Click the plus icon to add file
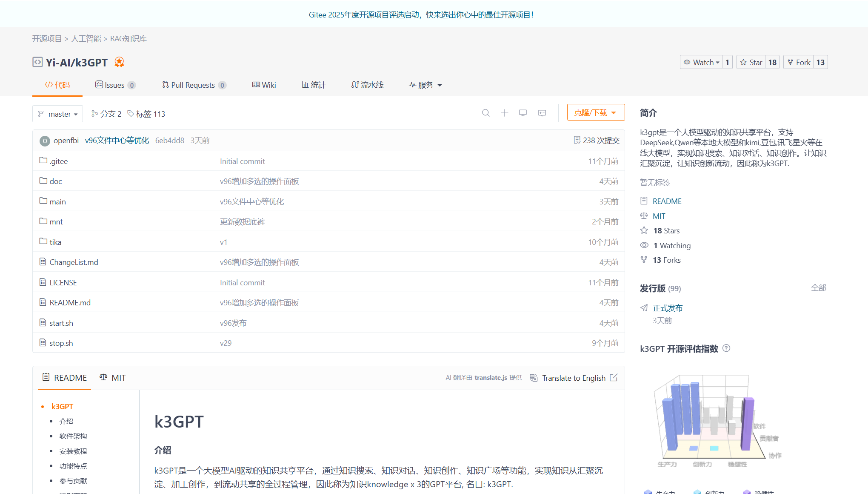Image resolution: width=868 pixels, height=494 pixels. (504, 113)
